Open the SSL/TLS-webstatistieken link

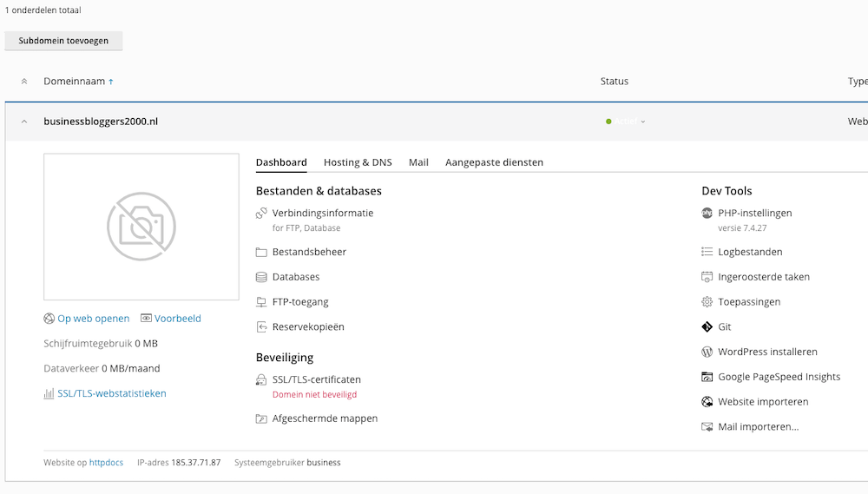pos(111,393)
